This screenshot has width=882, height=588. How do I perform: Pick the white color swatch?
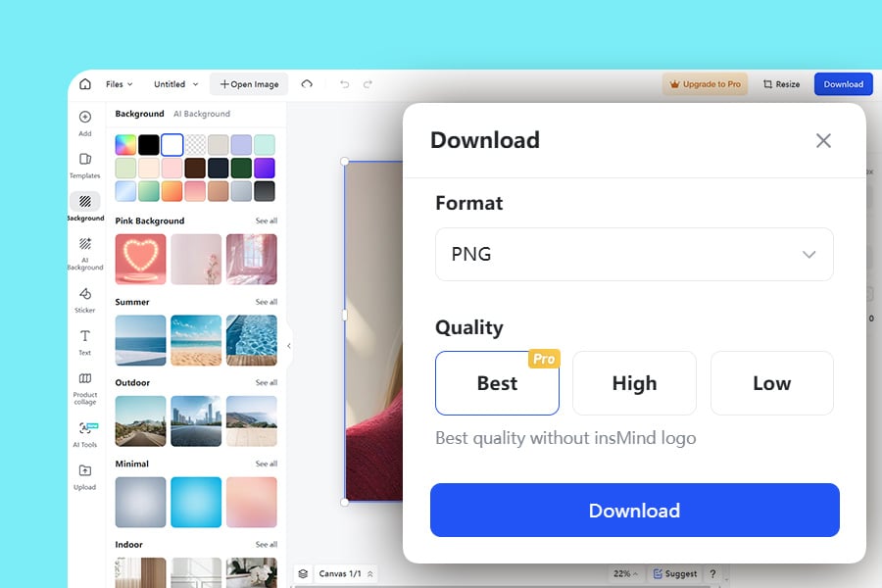tap(172, 145)
